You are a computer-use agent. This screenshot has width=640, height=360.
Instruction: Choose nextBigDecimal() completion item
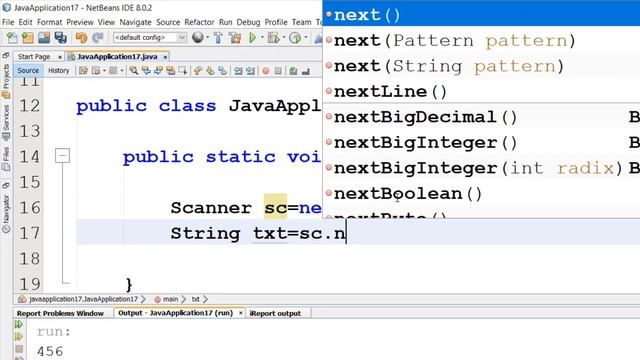(482, 117)
